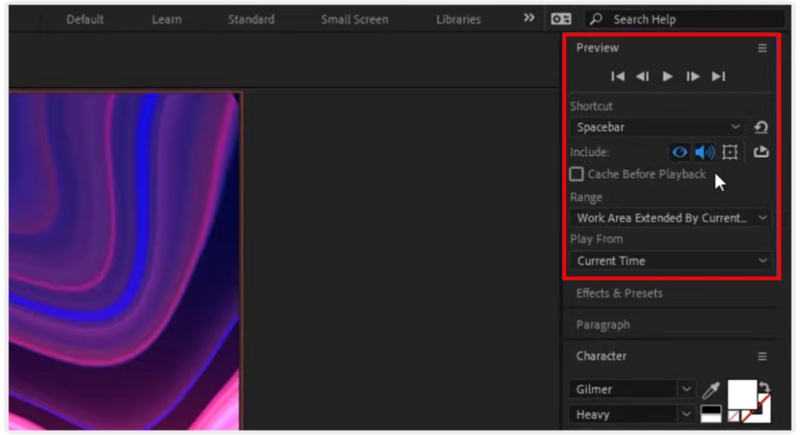Viewport: 800px width, 435px height.
Task: Toggle Include audio speaker icon
Action: (705, 152)
